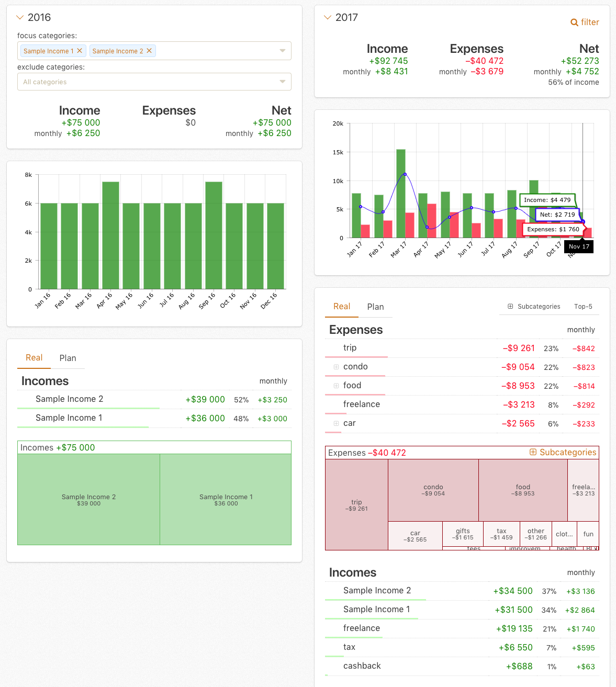Switch to the Plan tab in 2017

click(x=375, y=307)
